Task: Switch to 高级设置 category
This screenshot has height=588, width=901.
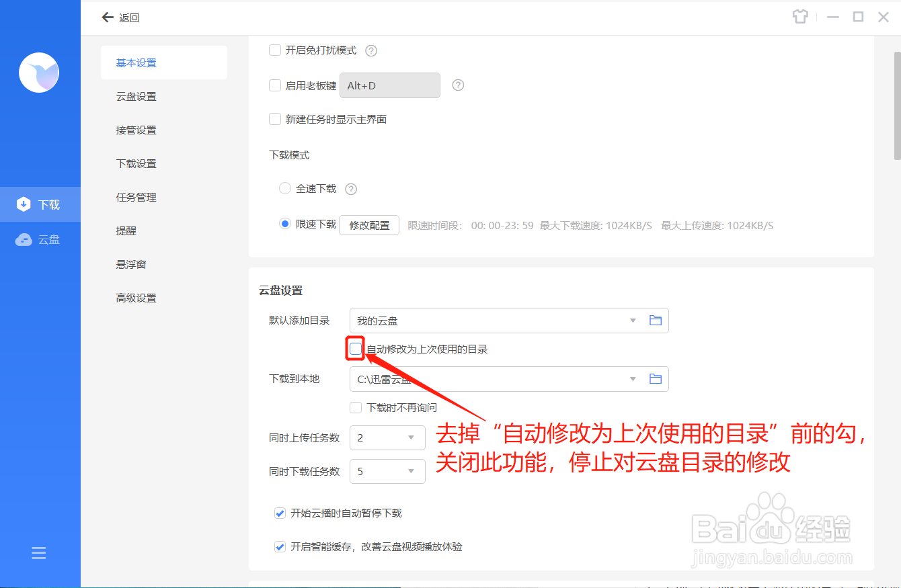Action: [x=136, y=298]
